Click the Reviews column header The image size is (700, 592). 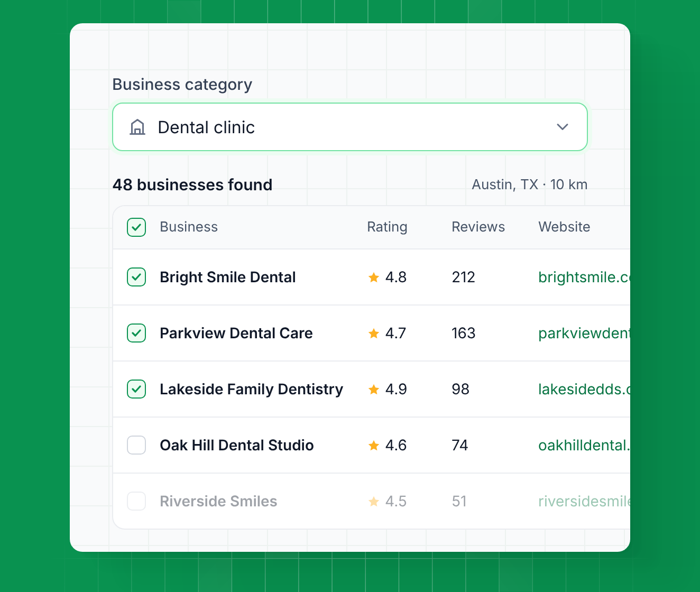[x=478, y=227]
